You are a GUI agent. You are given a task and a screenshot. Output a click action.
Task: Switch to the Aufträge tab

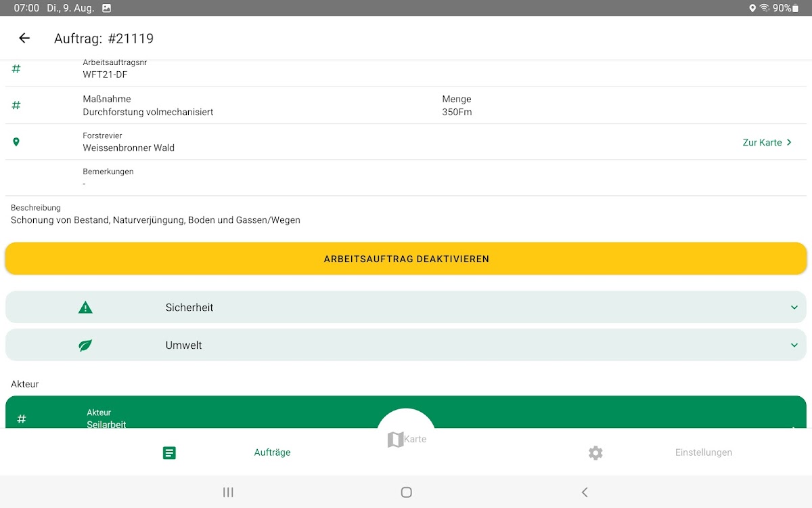pyautogui.click(x=272, y=452)
